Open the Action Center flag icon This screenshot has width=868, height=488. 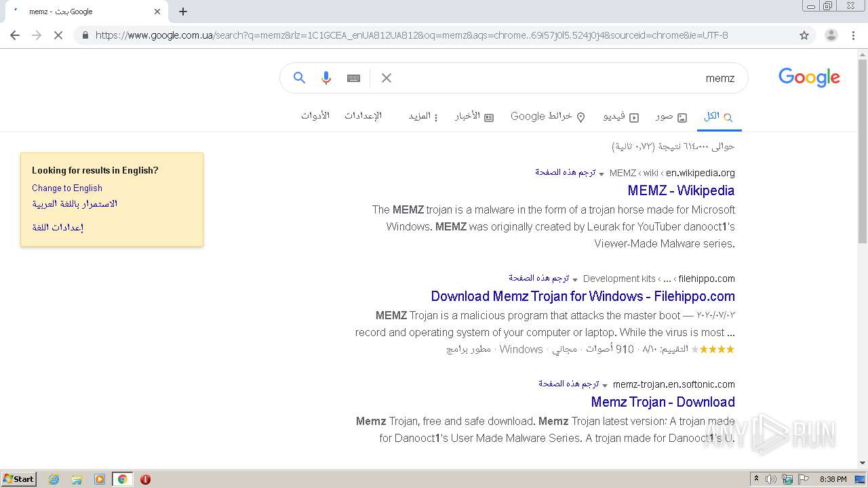click(804, 479)
